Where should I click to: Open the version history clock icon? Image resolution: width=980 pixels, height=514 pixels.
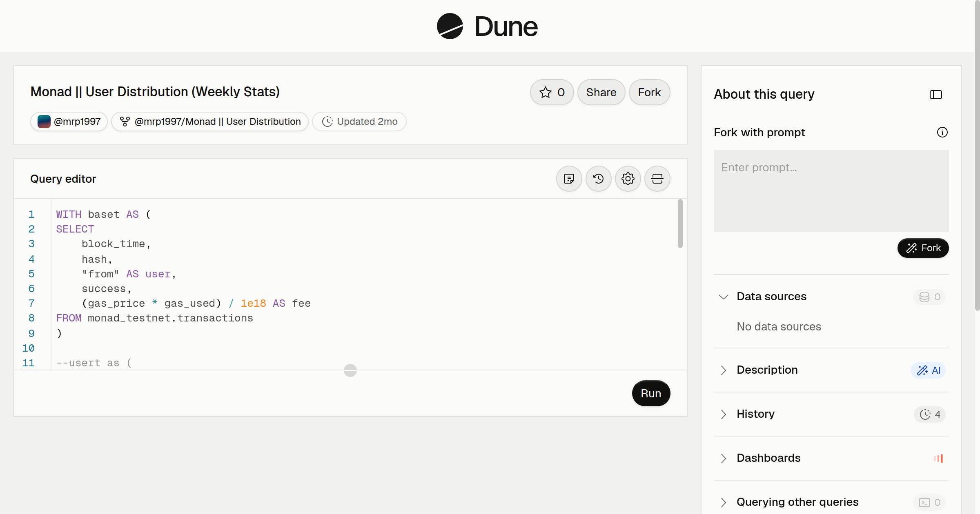pyautogui.click(x=598, y=179)
